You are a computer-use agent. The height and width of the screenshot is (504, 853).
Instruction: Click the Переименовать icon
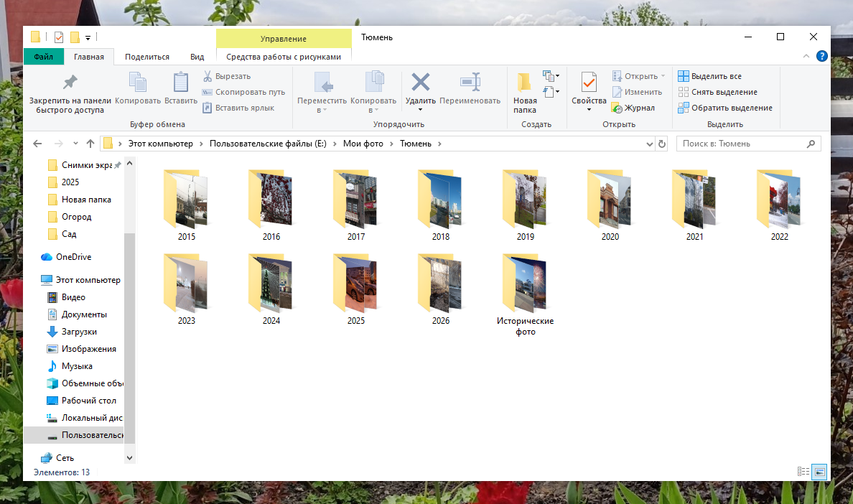[470, 82]
